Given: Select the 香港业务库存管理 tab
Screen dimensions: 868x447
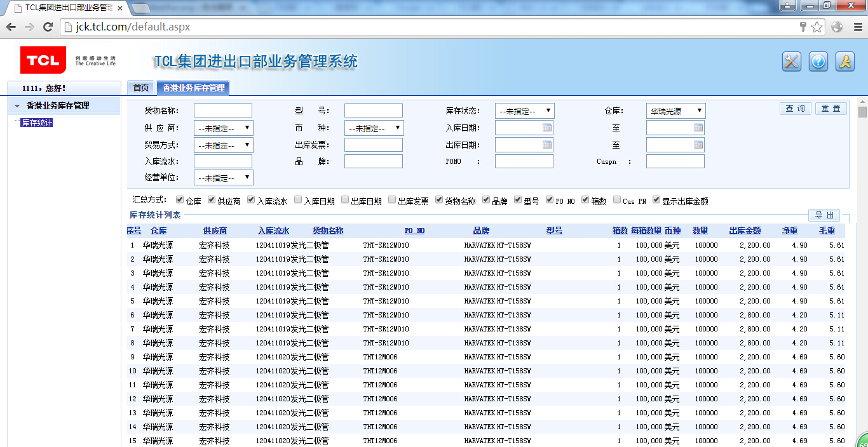Looking at the screenshot, I should (193, 88).
